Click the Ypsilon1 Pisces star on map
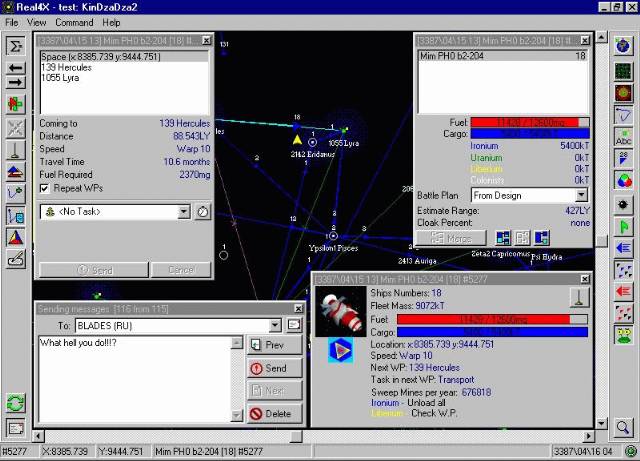This screenshot has width=640, height=461. (x=333, y=236)
